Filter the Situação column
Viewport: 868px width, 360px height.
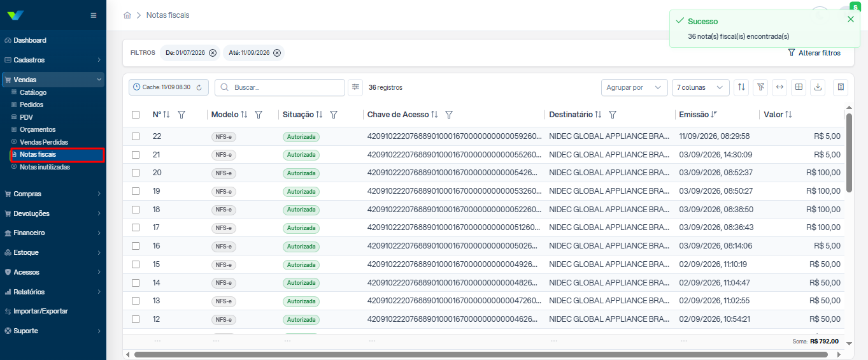coord(334,115)
